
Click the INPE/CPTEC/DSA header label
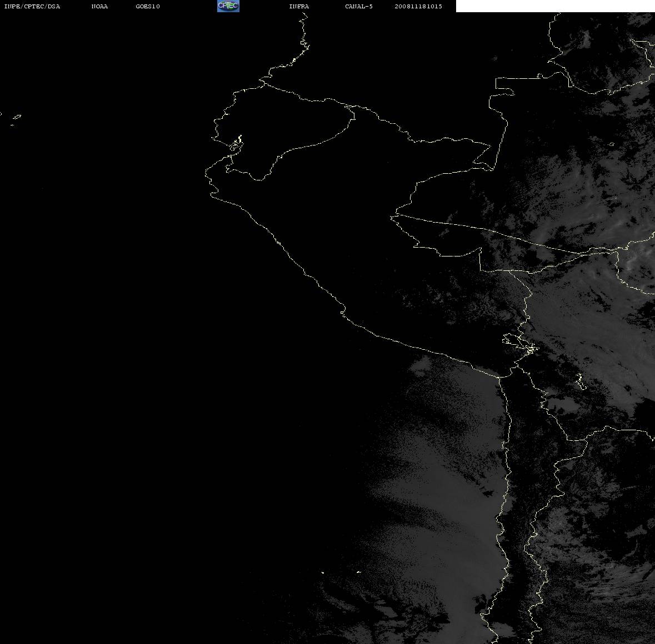(32, 6)
